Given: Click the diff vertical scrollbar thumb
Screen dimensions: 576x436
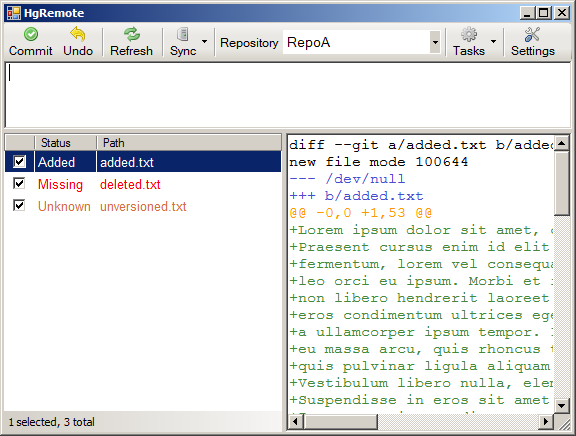Looking at the screenshot, I should pyautogui.click(x=561, y=183).
